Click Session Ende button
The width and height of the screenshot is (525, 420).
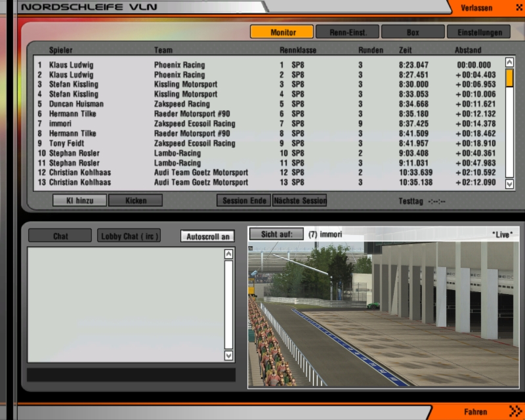(x=244, y=201)
